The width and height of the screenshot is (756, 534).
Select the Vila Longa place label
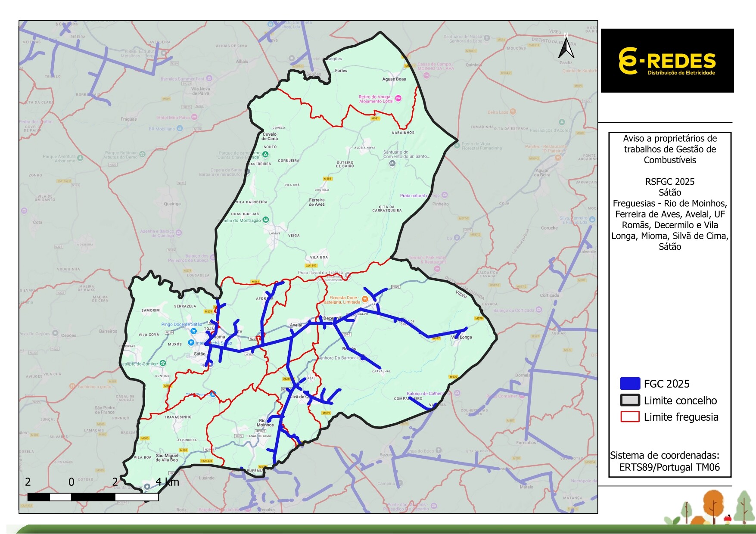point(462,337)
